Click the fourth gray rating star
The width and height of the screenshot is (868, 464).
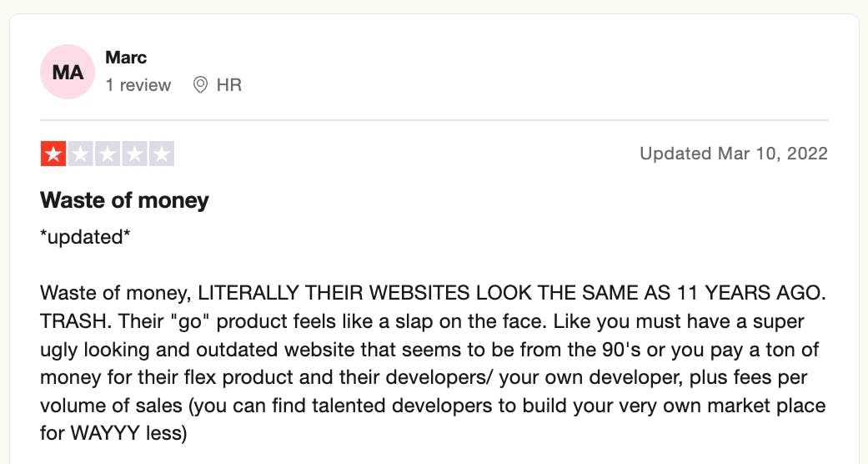pos(135,154)
